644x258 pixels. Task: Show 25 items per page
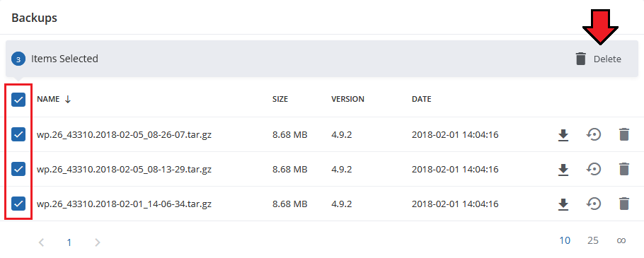click(592, 241)
